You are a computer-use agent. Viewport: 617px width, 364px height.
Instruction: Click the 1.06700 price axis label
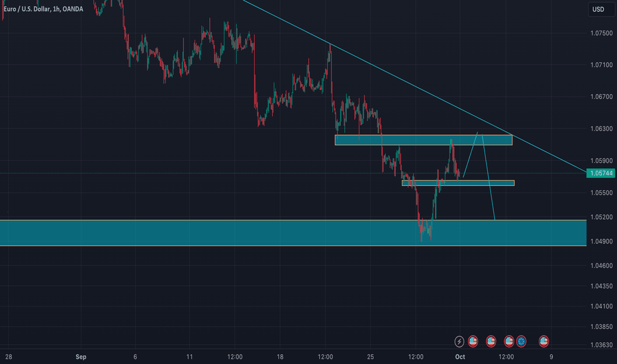tap(601, 97)
